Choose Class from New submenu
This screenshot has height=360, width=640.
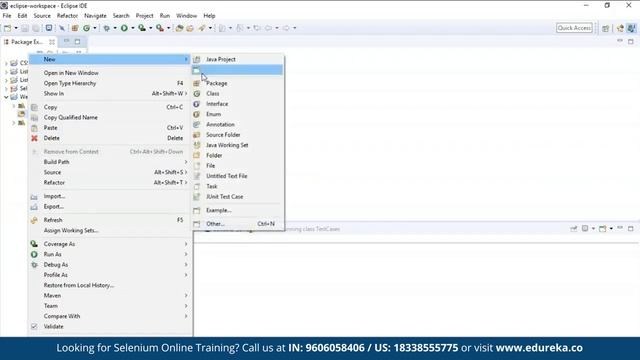pos(238,93)
